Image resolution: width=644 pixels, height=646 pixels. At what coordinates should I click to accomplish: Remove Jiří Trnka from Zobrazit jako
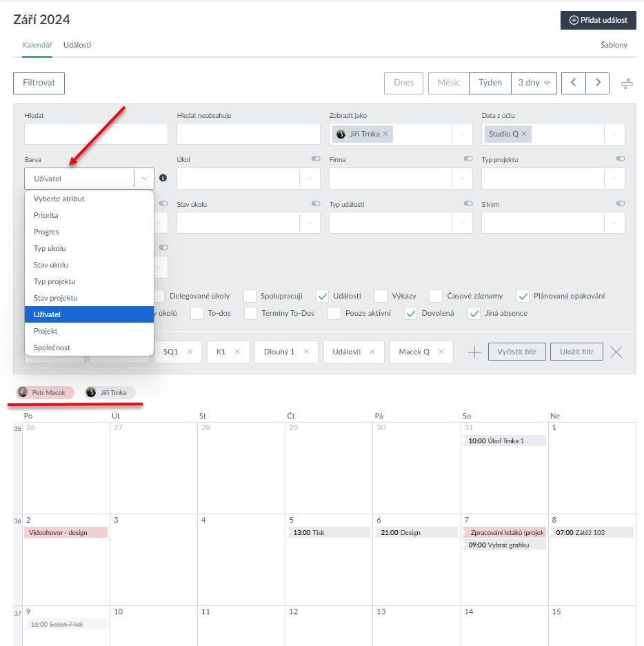(x=385, y=134)
